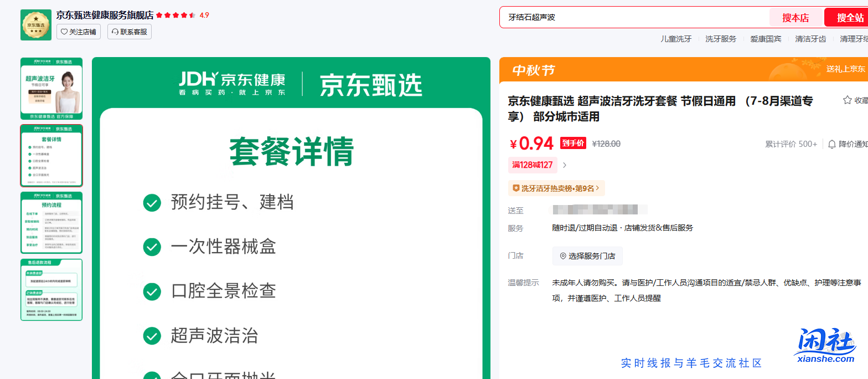Click the 套餐详情 heading in main image

tap(292, 151)
